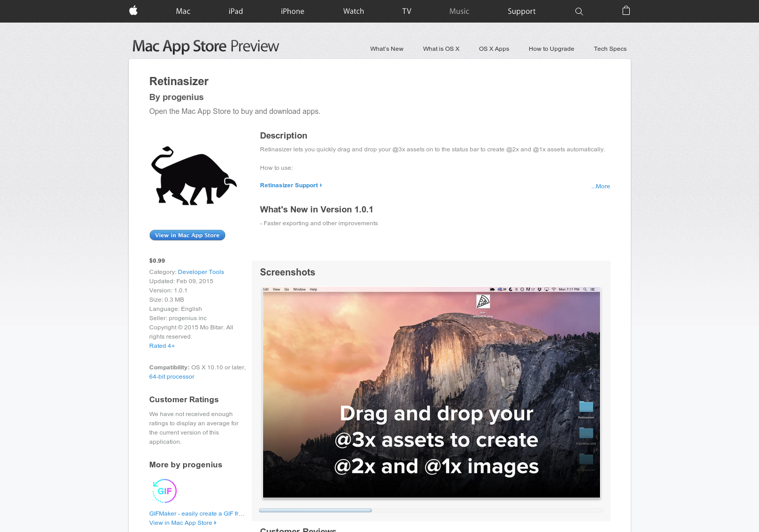Open the iPad menu item
759x532 pixels.
click(236, 11)
